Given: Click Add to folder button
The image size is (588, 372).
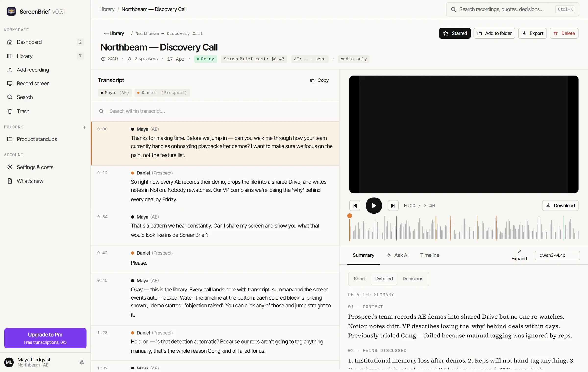Looking at the screenshot, I should point(494,33).
